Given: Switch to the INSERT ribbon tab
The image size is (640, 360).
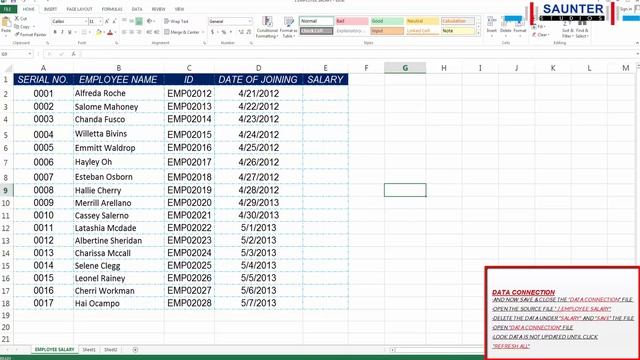Looking at the screenshot, I should pos(50,9).
